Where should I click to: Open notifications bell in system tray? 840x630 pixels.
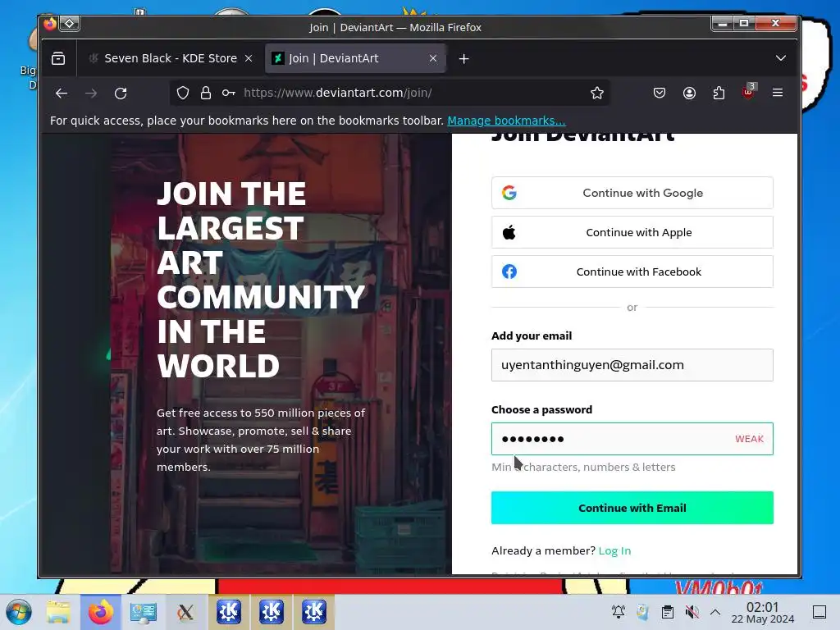[619, 612]
